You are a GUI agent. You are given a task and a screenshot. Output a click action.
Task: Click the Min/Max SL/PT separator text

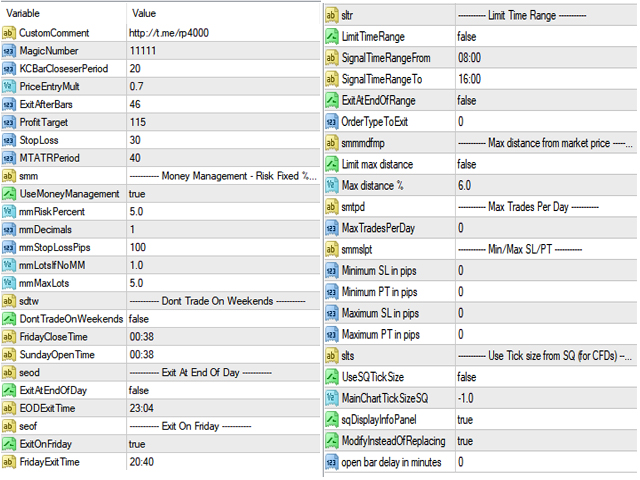520,249
